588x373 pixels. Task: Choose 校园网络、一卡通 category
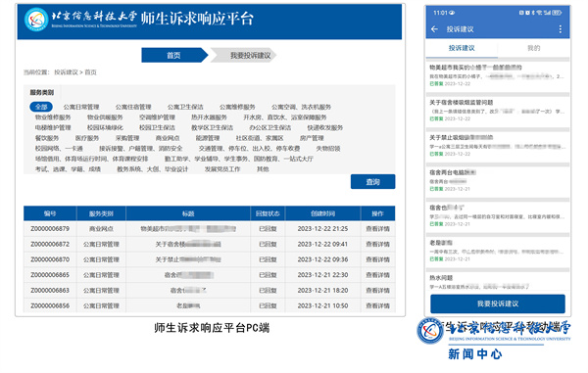tap(59, 149)
